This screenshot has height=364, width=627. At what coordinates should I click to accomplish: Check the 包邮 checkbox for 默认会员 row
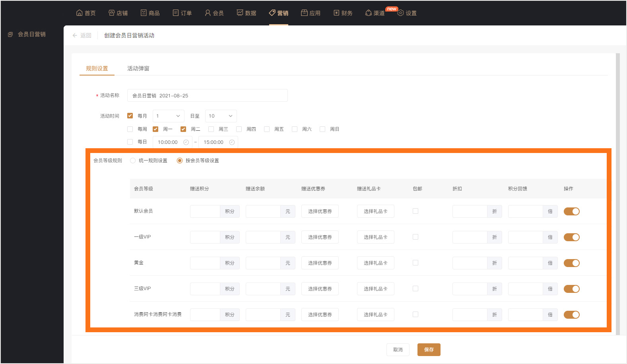tap(415, 211)
